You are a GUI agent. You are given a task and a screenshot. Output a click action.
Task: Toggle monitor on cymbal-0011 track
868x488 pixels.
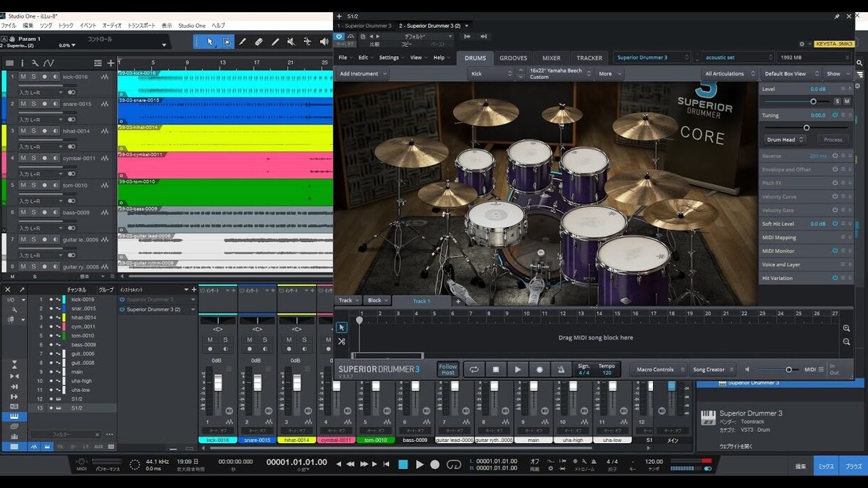(55, 158)
